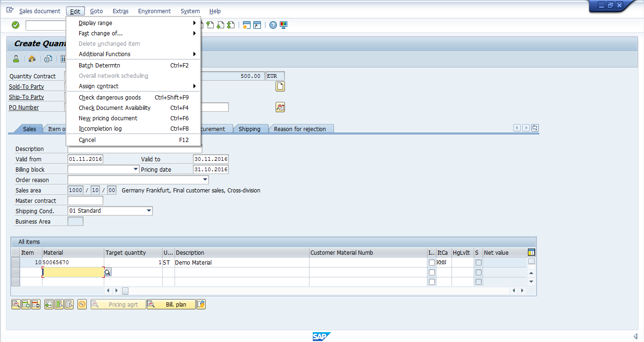Toggle the S checkbox in second row
644x342 pixels.
point(478,272)
